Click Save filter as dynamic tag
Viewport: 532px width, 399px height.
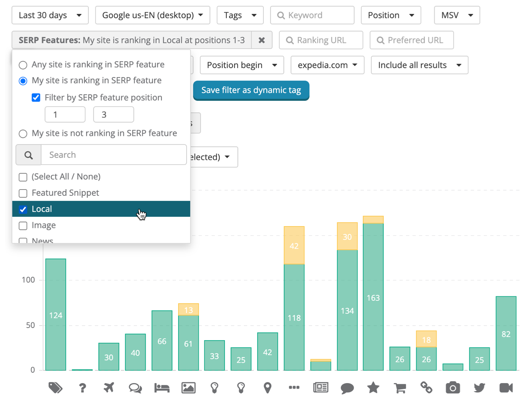click(x=251, y=90)
